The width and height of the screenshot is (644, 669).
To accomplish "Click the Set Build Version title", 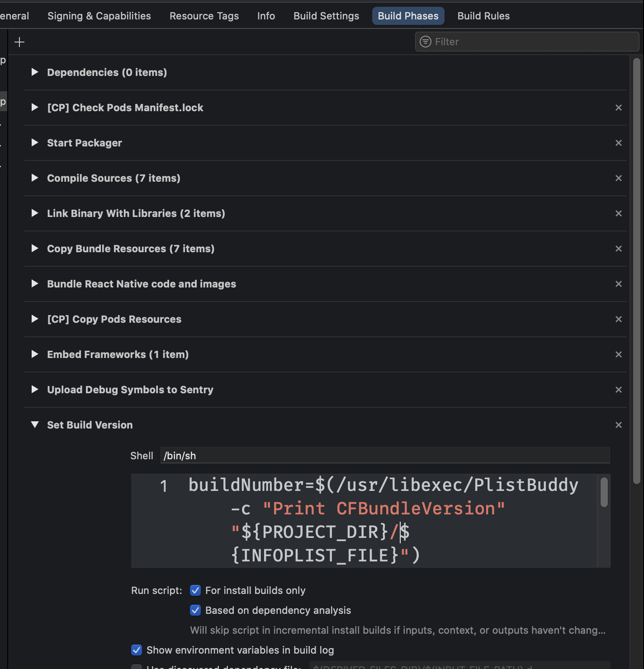I will (x=90, y=425).
